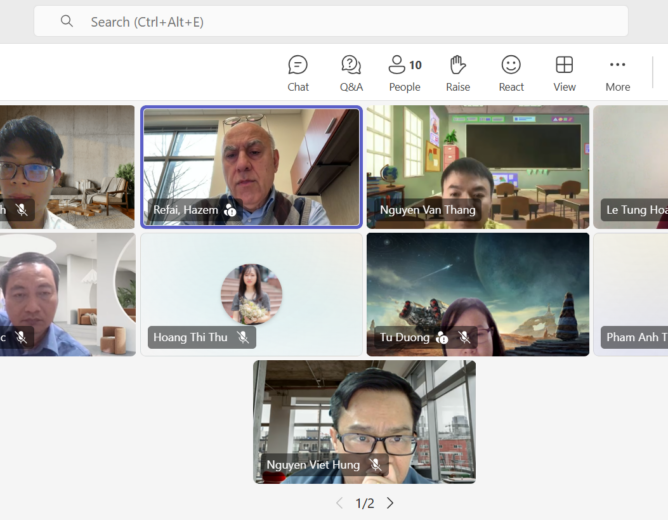
Task: Click Tu Duong's muted mic icon
Action: 464,338
